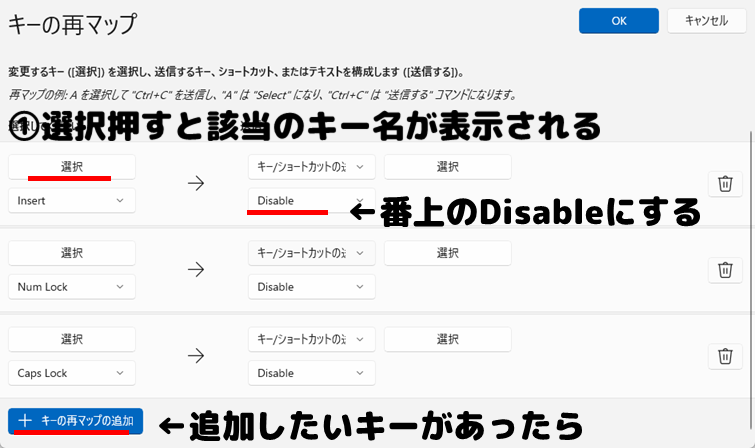
Task: Click right 選択 button in Insert row
Action: (x=447, y=166)
